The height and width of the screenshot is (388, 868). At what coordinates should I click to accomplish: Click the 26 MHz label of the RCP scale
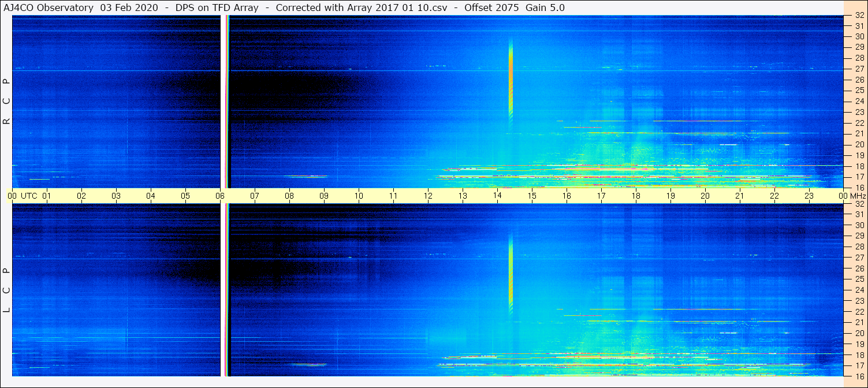click(859, 80)
